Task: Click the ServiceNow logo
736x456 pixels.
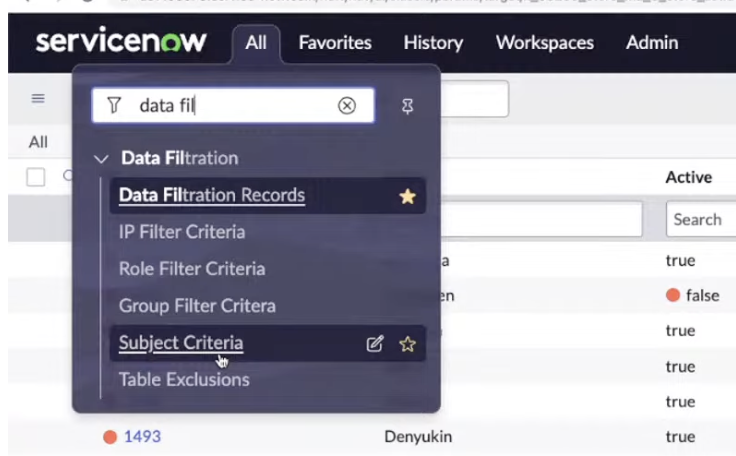Action: 121,41
